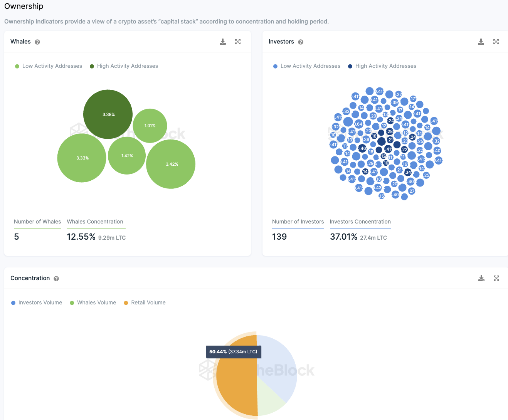Download the Concentration chart data
Screen dimensions: 508x420
(481, 278)
